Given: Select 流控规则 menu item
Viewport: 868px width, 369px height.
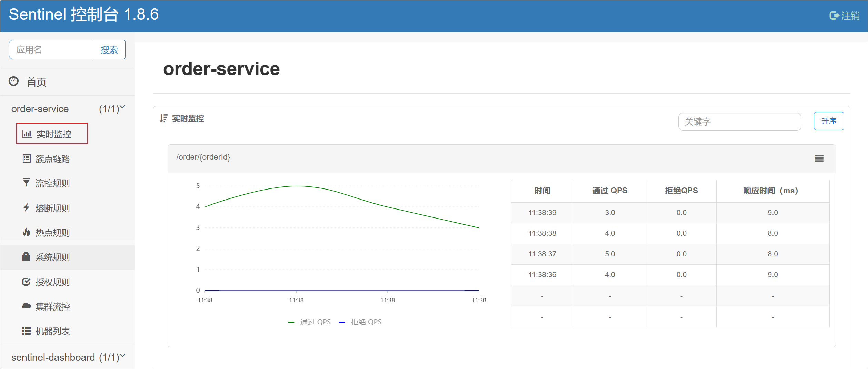Looking at the screenshot, I should 53,183.
